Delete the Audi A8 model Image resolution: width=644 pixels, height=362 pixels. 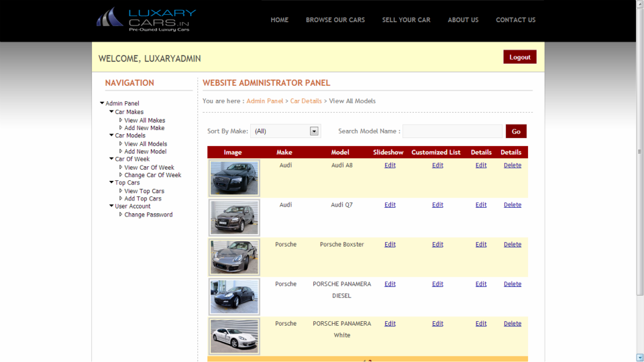click(x=513, y=165)
